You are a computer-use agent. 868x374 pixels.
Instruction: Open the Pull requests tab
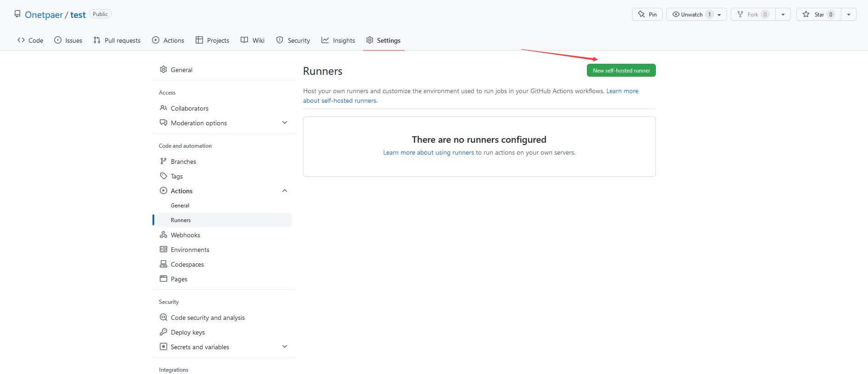(x=117, y=40)
